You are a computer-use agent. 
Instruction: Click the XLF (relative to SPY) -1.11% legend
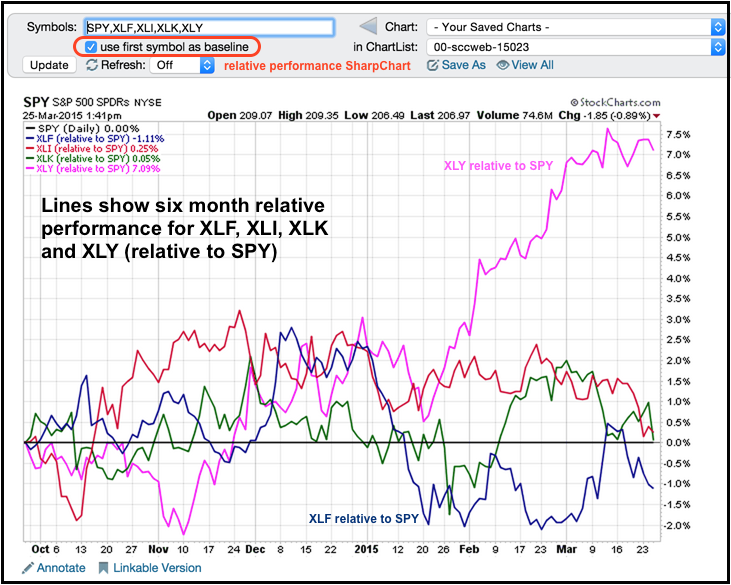(x=95, y=139)
